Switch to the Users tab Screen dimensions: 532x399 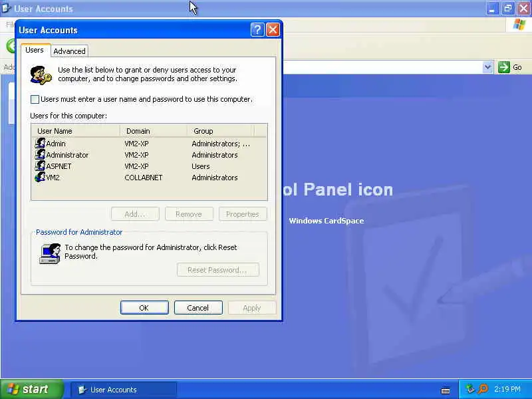35,51
